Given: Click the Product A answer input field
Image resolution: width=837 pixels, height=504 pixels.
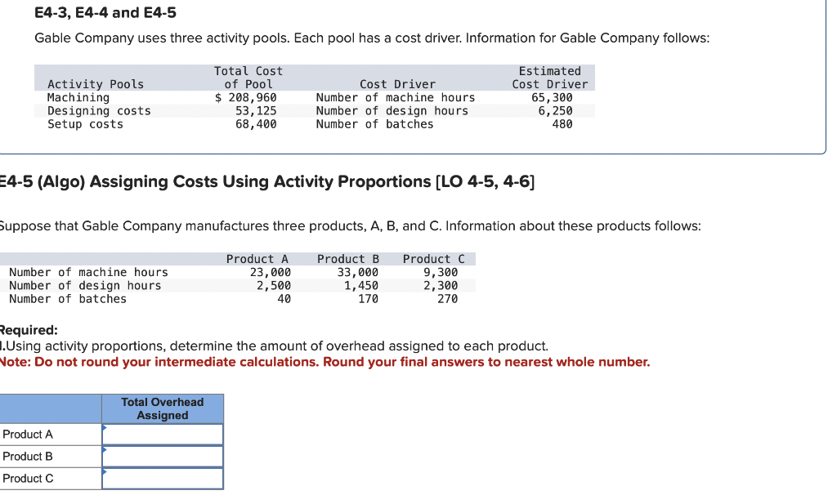Looking at the screenshot, I should [x=162, y=435].
